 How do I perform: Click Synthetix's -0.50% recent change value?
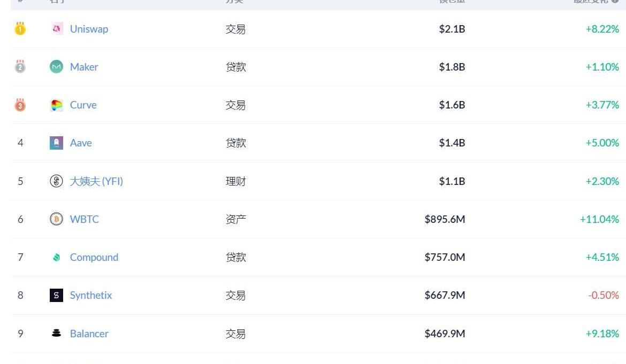coord(604,295)
